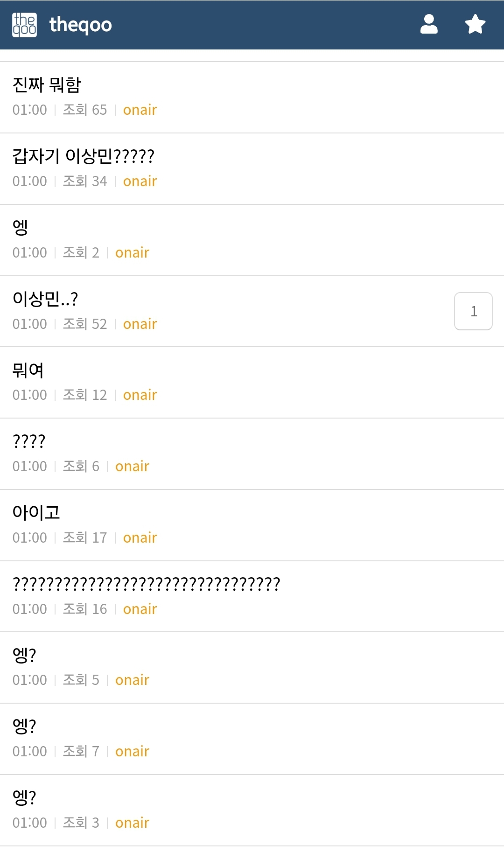Open the post titled 이상민..?
The height and width of the screenshot is (852, 504).
[45, 299]
